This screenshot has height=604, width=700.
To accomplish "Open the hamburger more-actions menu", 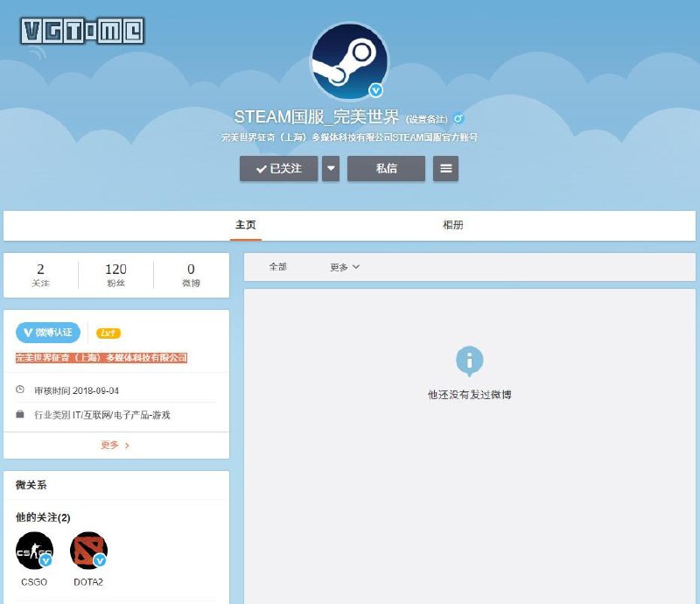I will (x=445, y=168).
